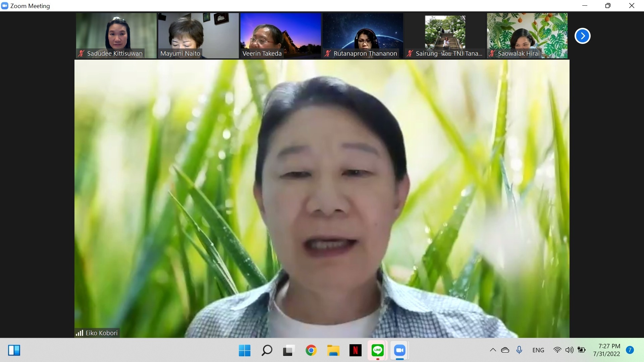Click Sadudee Kittisuwan's video thumbnail

click(116, 35)
